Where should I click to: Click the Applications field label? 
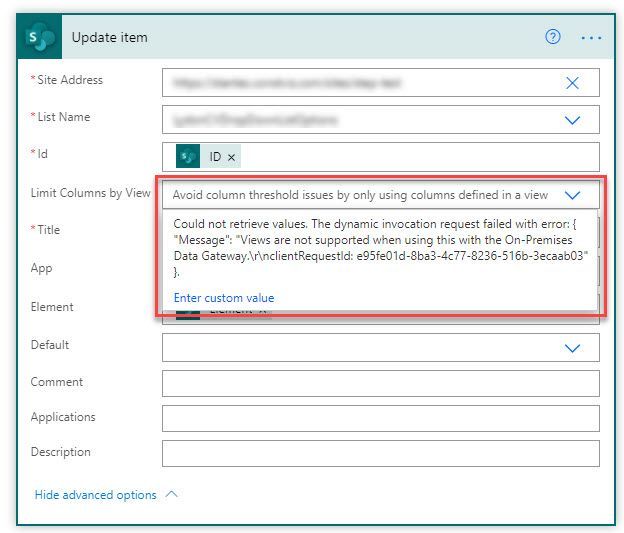coord(63,417)
